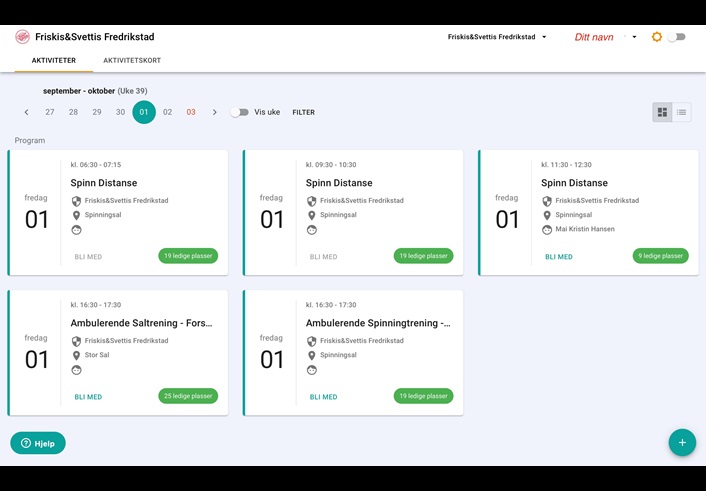The width and height of the screenshot is (706, 491).
Task: Click instructor face icon on Saltrening card
Action: click(x=77, y=370)
